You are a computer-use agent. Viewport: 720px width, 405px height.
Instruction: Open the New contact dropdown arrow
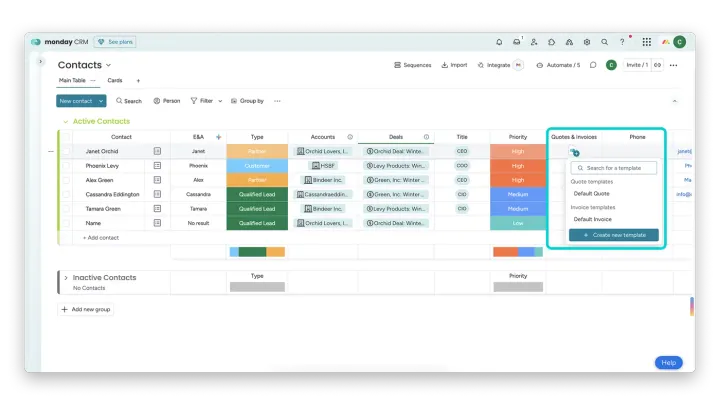coord(101,101)
